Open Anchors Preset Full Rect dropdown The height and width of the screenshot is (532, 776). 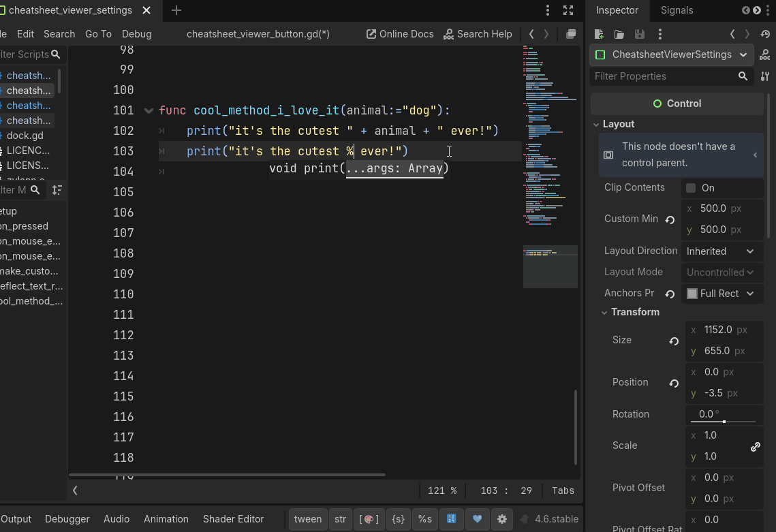click(x=721, y=294)
